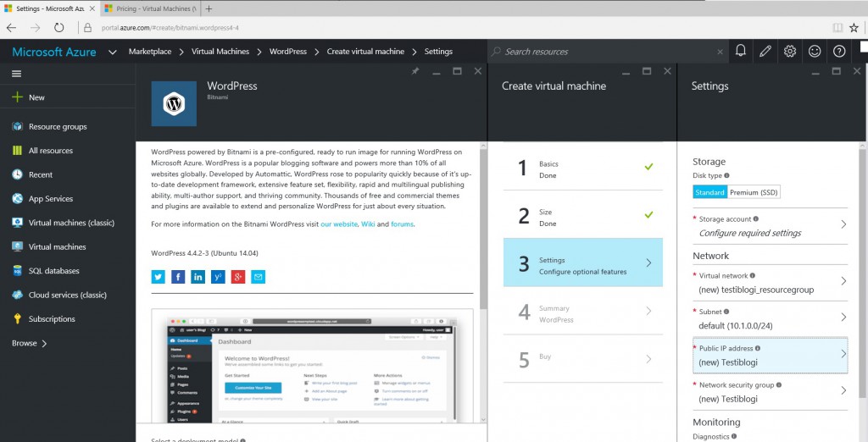This screenshot has height=442, width=868.
Task: Share WordPress on Facebook
Action: [x=178, y=277]
